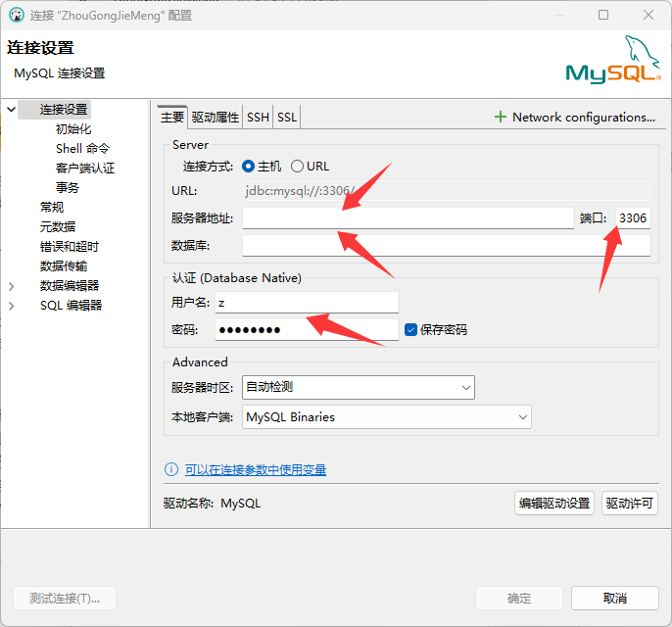Focus the 密码 input field
672x627 pixels.
pyautogui.click(x=307, y=329)
